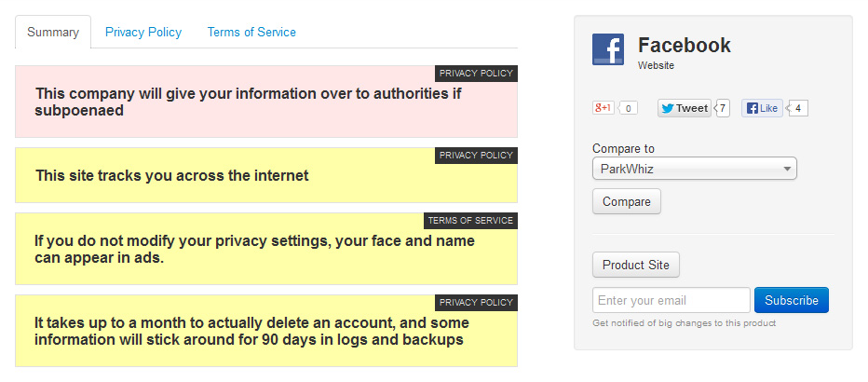
Task: Click the Facebook Like button
Action: [762, 108]
